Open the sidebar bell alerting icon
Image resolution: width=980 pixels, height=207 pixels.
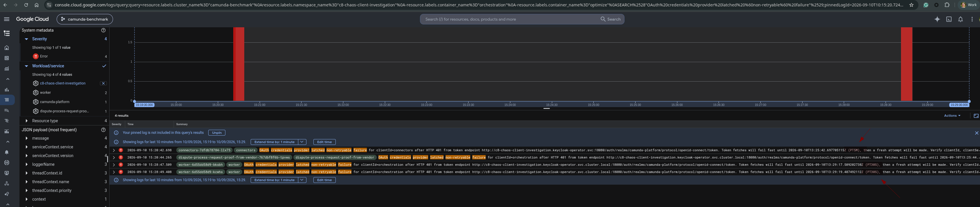click(7, 152)
